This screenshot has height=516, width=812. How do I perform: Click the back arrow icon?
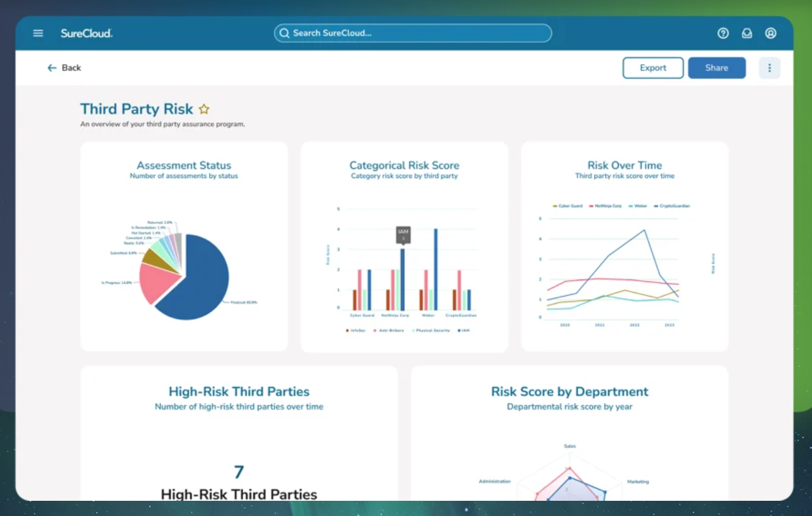click(x=52, y=67)
